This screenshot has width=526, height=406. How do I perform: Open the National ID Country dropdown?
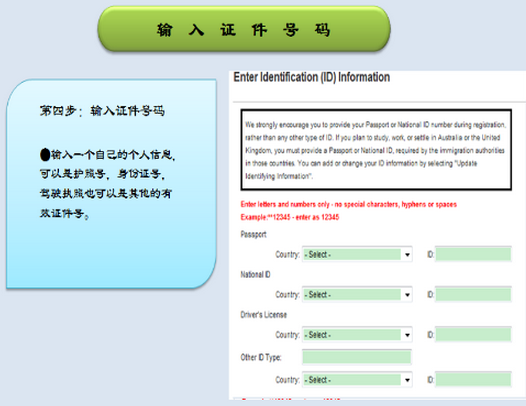pyautogui.click(x=357, y=295)
